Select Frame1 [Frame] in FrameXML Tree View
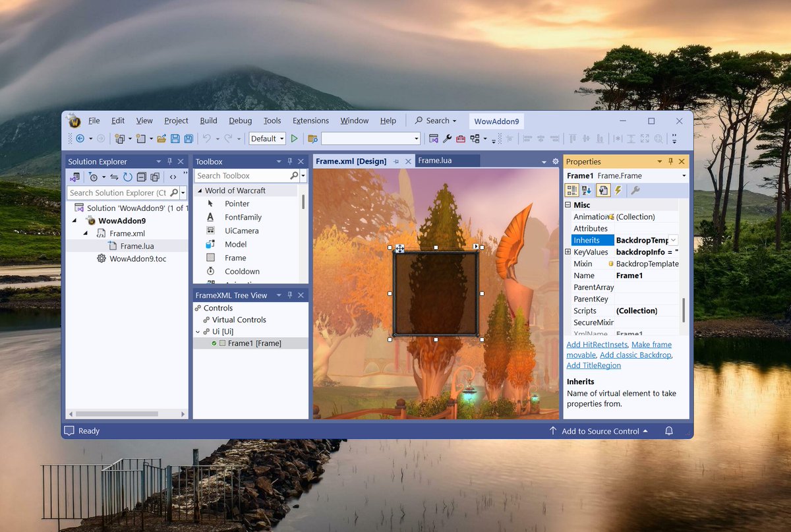 coord(254,343)
